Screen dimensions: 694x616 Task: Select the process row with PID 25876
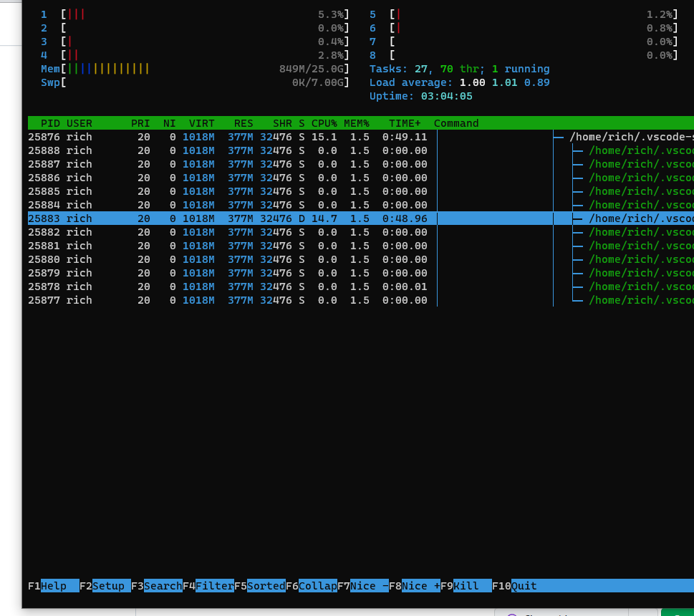coord(215,136)
